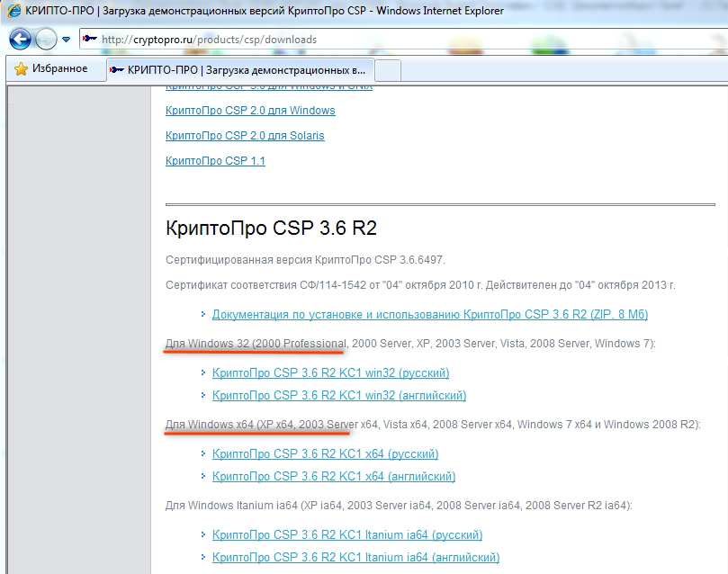Download CSP 3.6 R2 KC1 win32 (английский)
This screenshot has width=728, height=574.
pos(339,395)
